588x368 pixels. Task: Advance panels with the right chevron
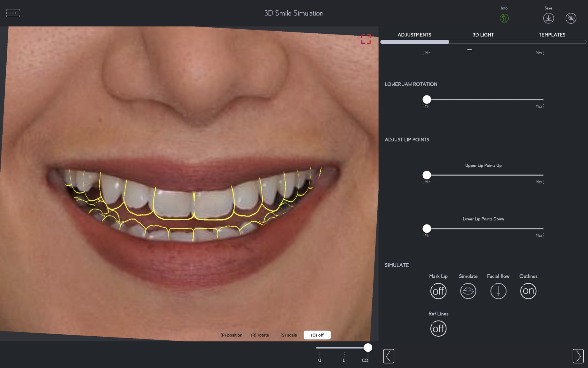pos(579,356)
